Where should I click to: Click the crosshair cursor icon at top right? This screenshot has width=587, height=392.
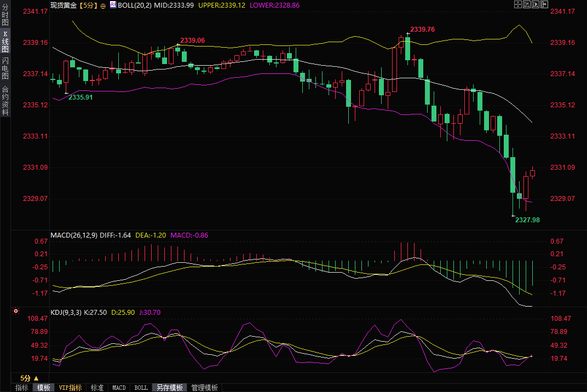(517, 4)
